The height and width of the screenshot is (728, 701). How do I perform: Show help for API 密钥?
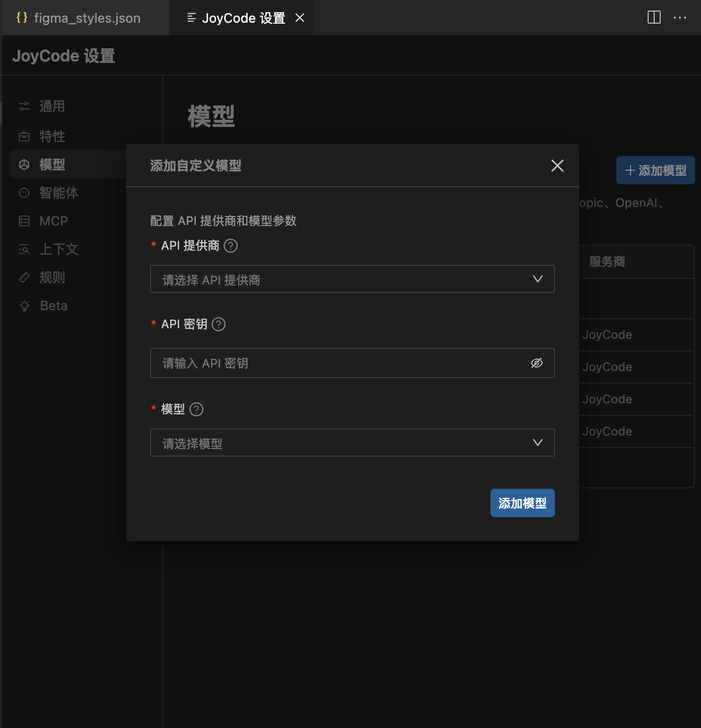(x=219, y=324)
